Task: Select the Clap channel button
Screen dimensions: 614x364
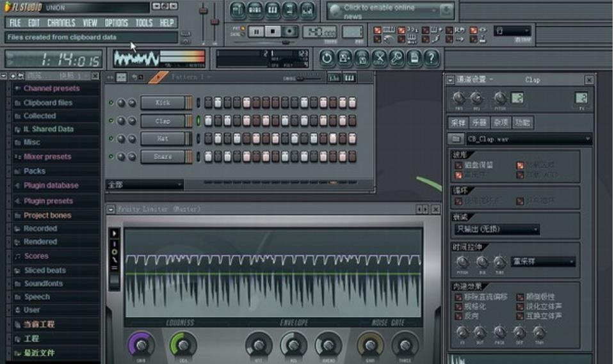Action: (163, 121)
